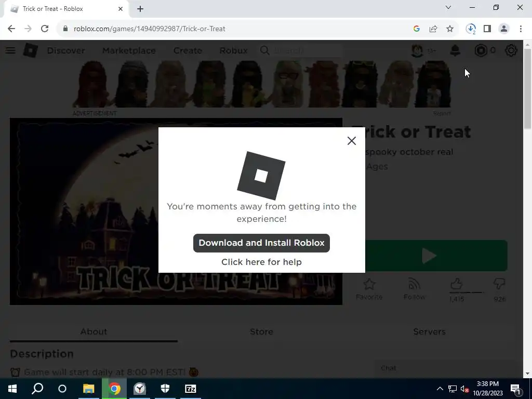Screen dimensions: 532x399
Task: Toggle the Chrome side panel
Action: 487,29
